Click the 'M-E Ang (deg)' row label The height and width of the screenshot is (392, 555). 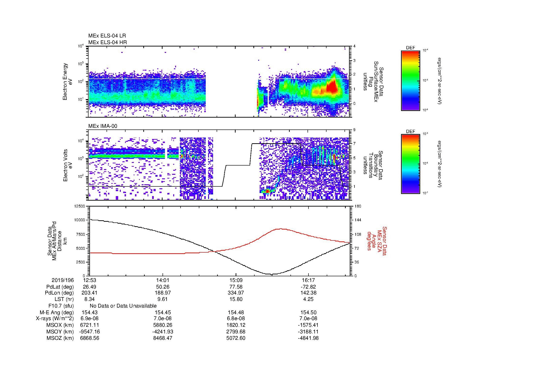pos(56,313)
